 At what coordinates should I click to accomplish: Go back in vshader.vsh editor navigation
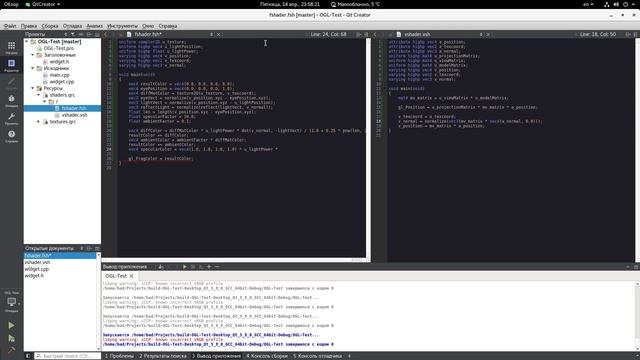click(x=375, y=34)
